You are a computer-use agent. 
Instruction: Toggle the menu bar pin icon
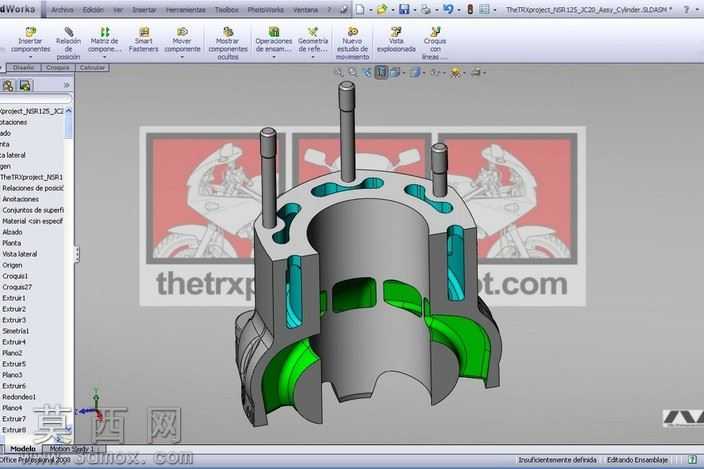click(x=344, y=9)
